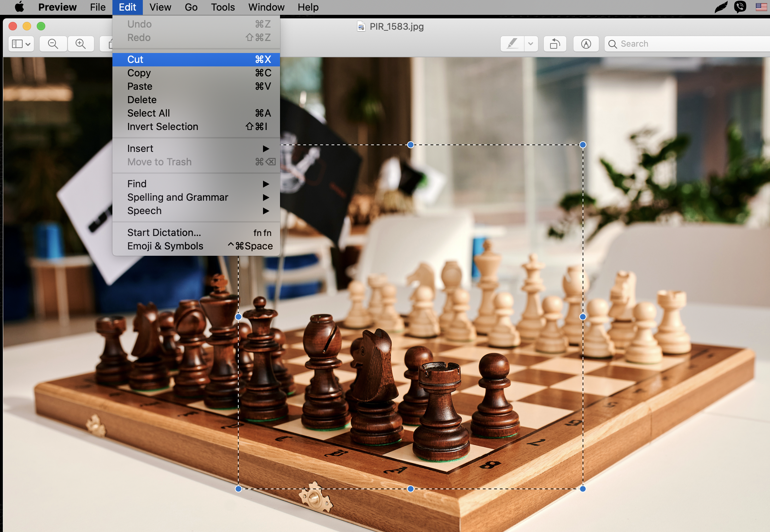Click the rotate/adjust image icon
The width and height of the screenshot is (770, 532).
[x=554, y=44]
